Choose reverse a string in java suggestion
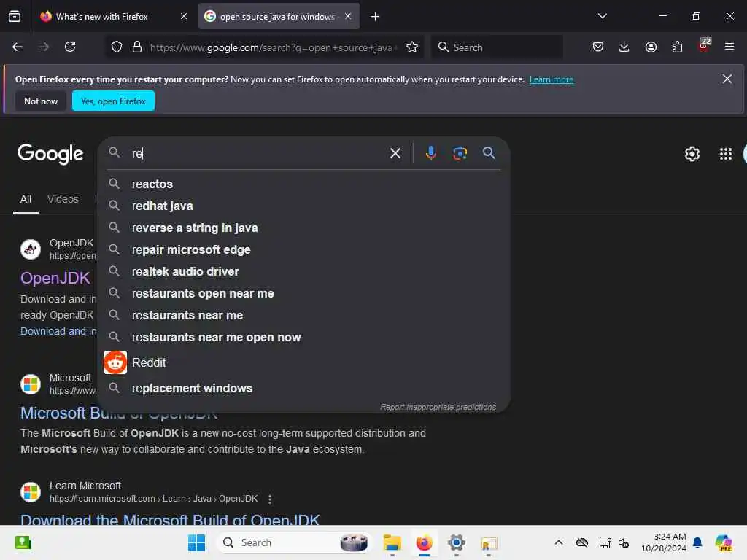The width and height of the screenshot is (747, 560). pos(303,227)
